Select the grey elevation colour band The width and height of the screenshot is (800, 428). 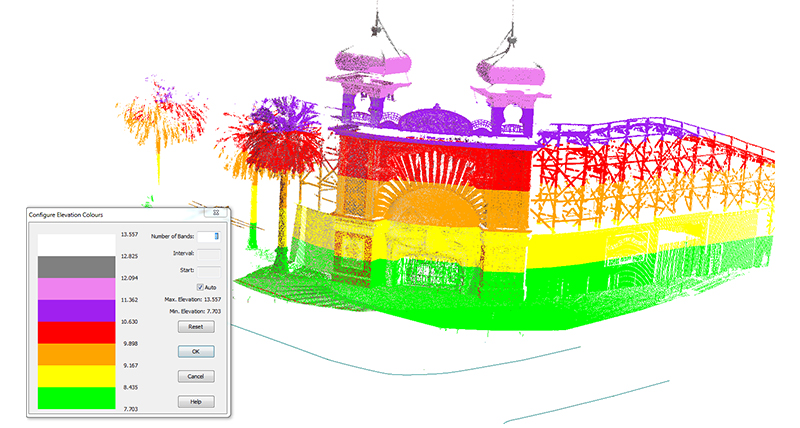(76, 267)
